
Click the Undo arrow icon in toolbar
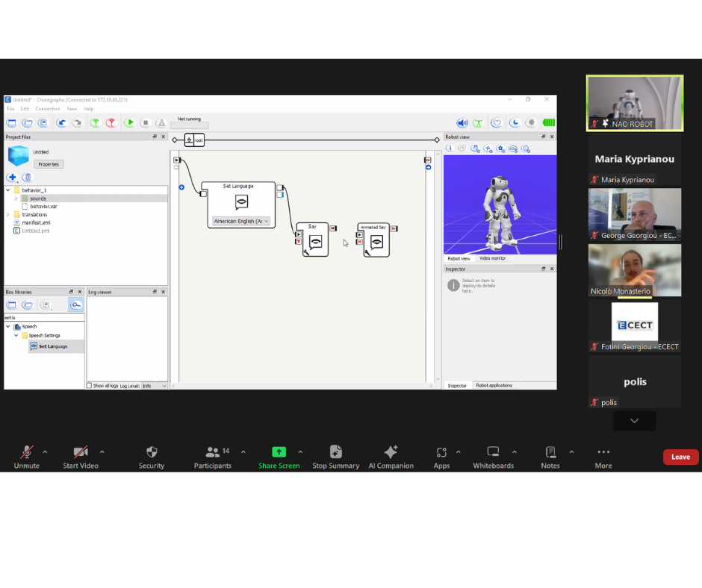coord(61,122)
